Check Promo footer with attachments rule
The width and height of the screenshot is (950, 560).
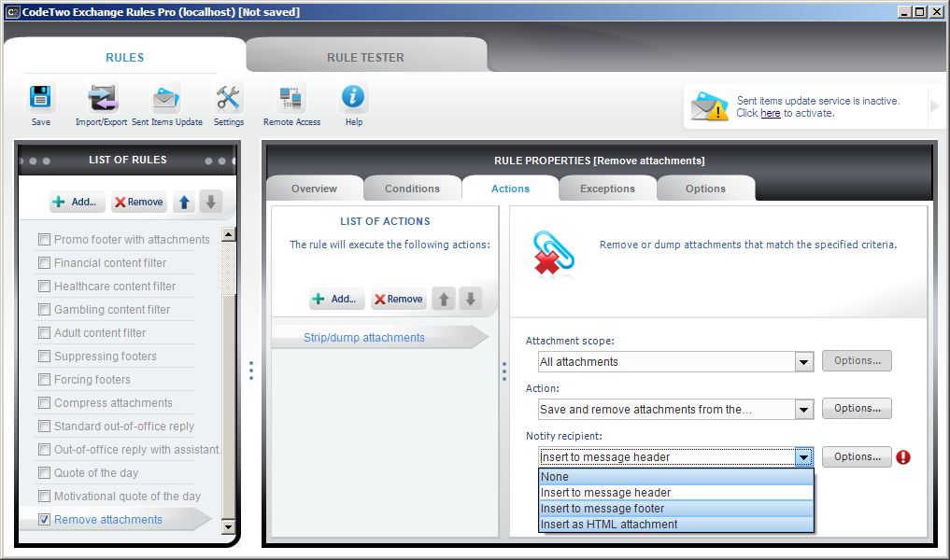44,240
